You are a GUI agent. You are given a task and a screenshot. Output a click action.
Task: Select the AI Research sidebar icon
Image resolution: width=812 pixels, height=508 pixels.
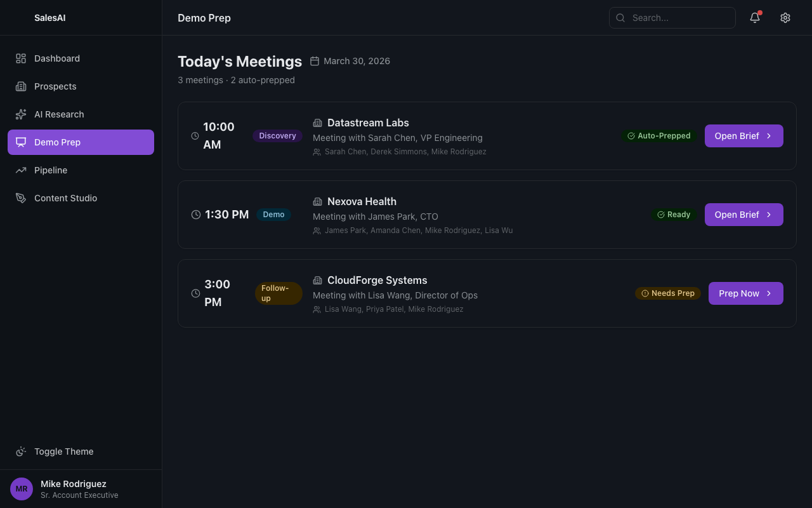coord(21,114)
